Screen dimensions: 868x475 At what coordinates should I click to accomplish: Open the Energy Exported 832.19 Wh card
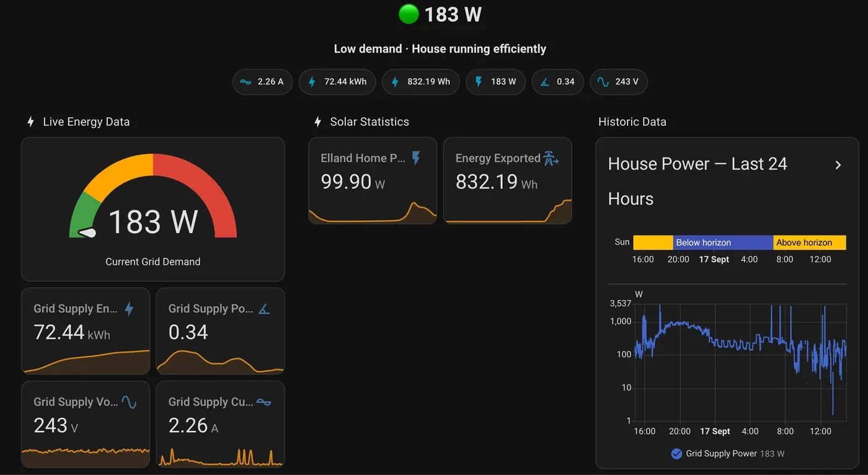click(x=508, y=180)
